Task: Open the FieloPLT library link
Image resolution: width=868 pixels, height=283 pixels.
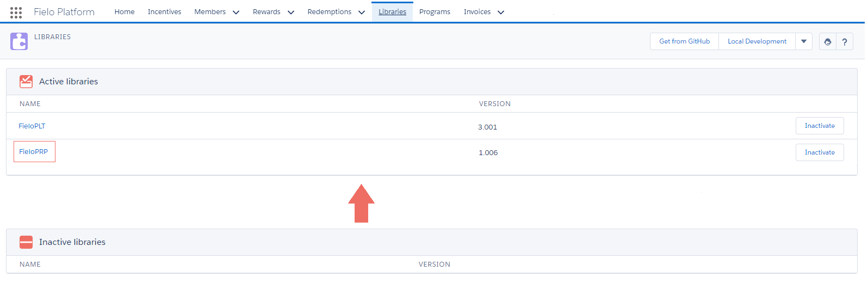Action: 32,126
